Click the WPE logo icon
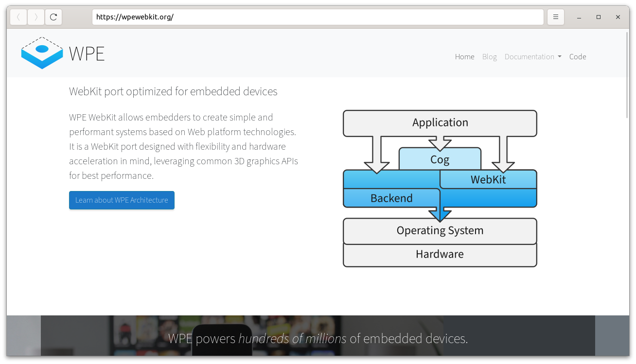 pos(42,52)
